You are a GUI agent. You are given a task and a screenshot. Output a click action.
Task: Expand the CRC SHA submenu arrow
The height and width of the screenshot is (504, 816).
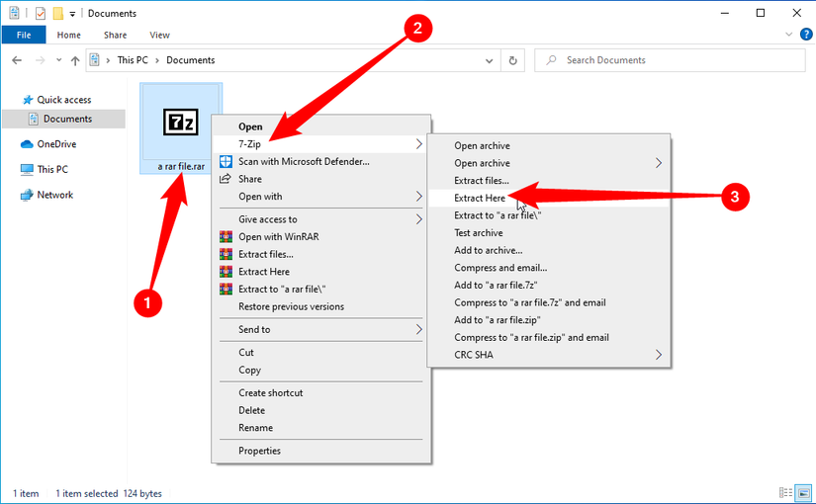click(x=658, y=355)
